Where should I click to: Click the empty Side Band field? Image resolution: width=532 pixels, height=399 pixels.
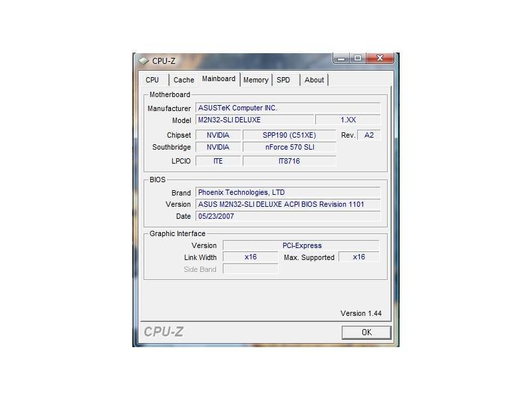[251, 269]
